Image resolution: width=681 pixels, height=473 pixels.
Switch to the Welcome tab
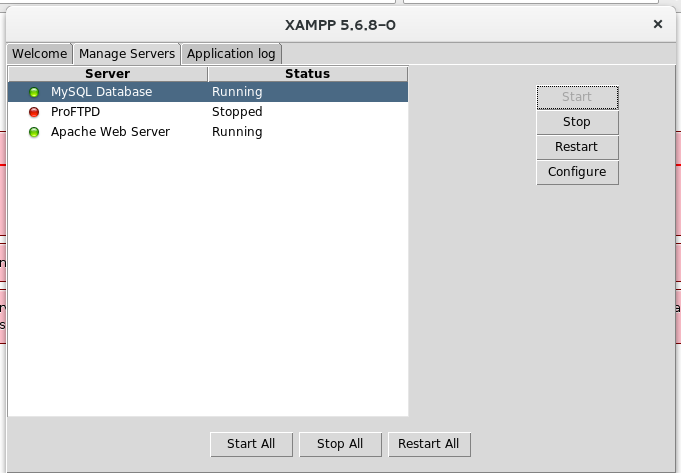40,54
